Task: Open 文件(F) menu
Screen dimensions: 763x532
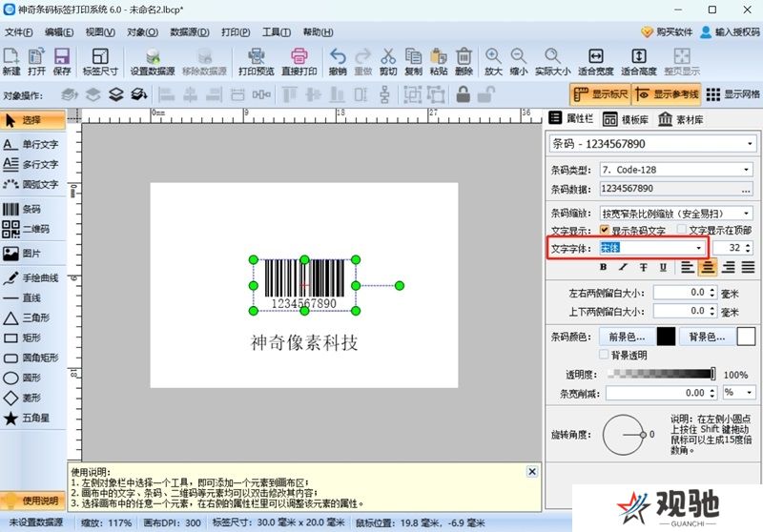Action: click(18, 32)
